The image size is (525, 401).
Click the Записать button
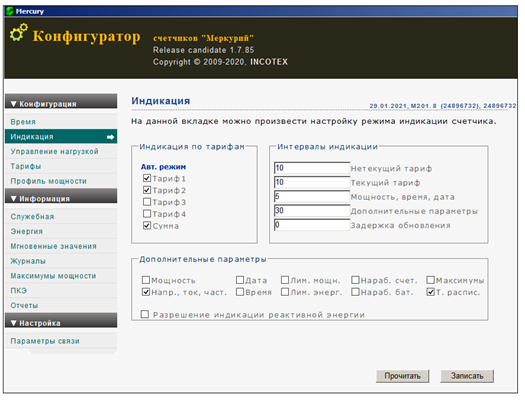point(467,376)
